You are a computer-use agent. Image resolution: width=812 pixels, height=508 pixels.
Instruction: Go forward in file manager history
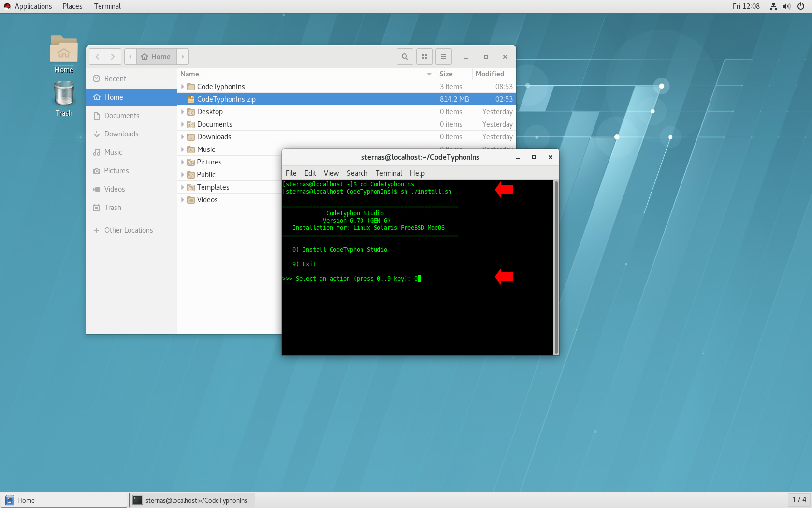[x=113, y=57]
